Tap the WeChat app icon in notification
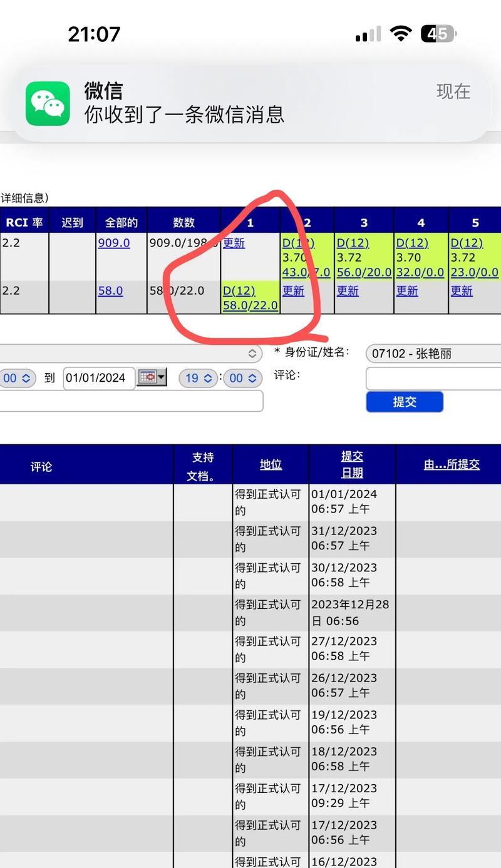 (48, 103)
